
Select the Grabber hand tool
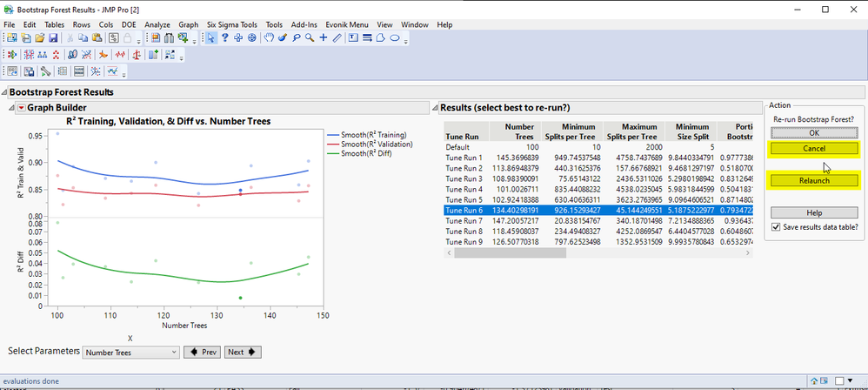click(x=269, y=38)
